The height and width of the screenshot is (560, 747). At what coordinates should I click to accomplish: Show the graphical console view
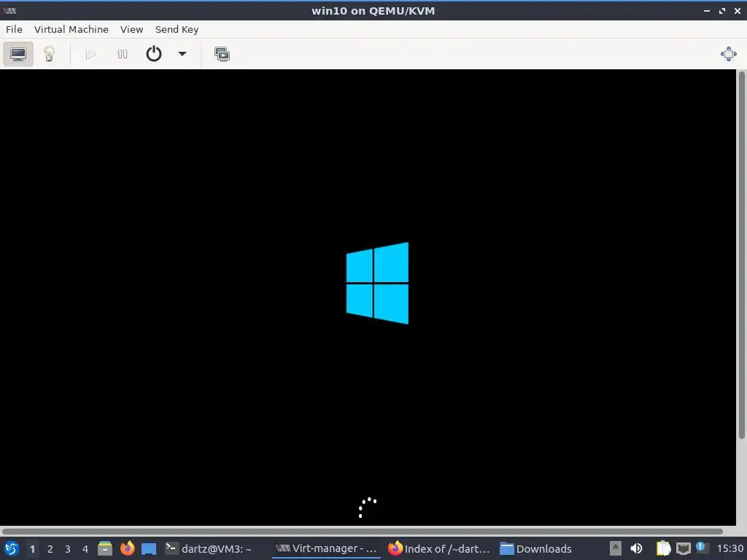coord(18,54)
